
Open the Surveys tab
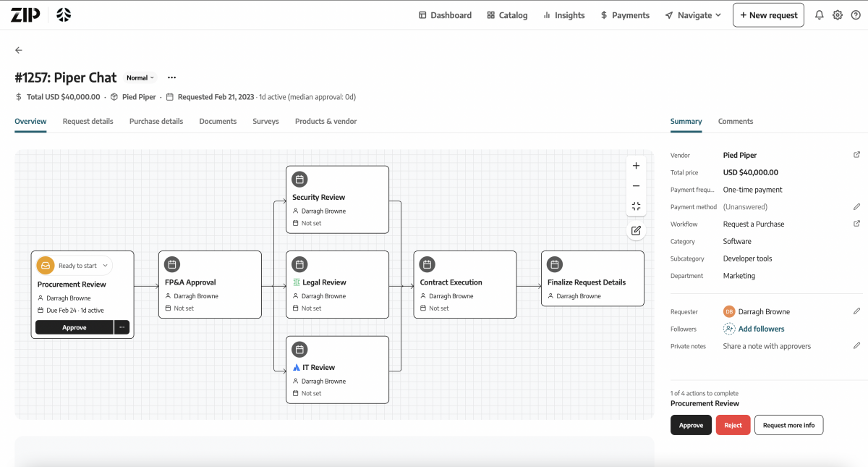click(265, 122)
